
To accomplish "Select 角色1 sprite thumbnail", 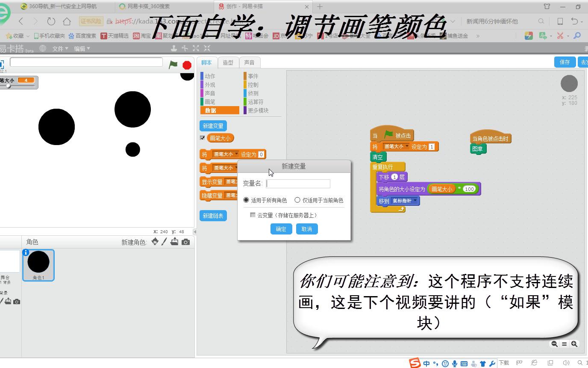I will pos(38,265).
